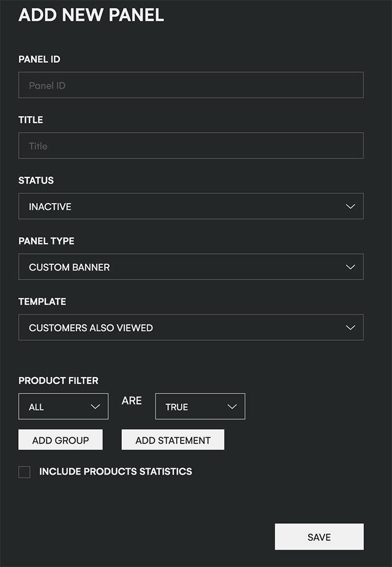Click the chevron arrow beside TRUE

pos(232,407)
